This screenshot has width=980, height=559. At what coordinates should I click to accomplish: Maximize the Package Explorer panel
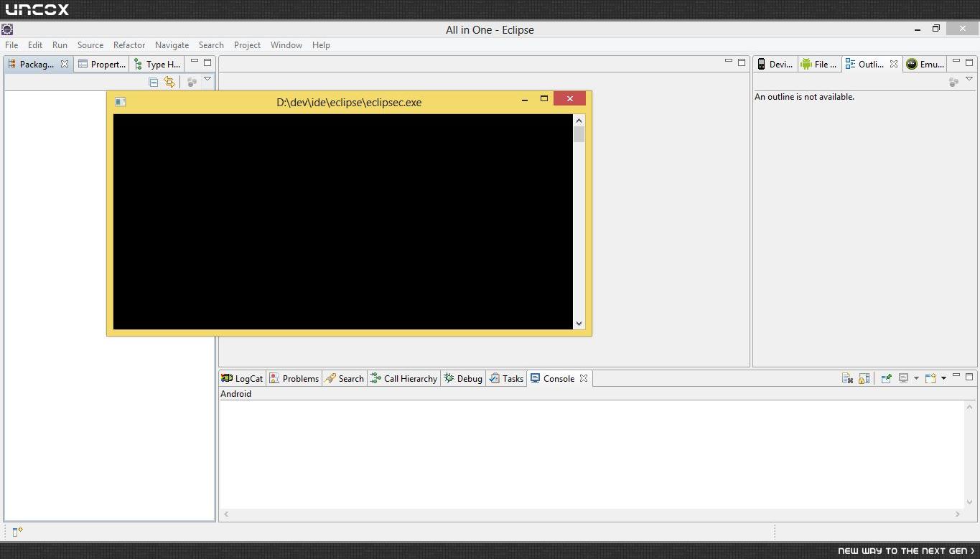pyautogui.click(x=207, y=62)
